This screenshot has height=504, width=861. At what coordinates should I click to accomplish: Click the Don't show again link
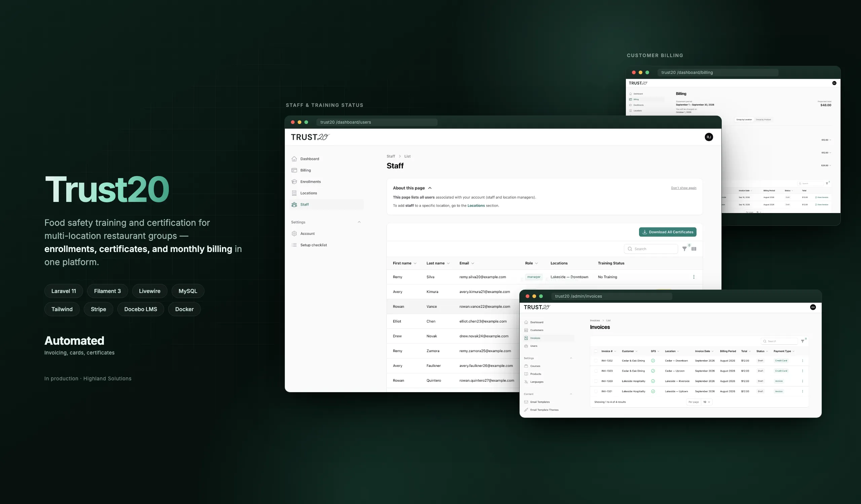(684, 188)
